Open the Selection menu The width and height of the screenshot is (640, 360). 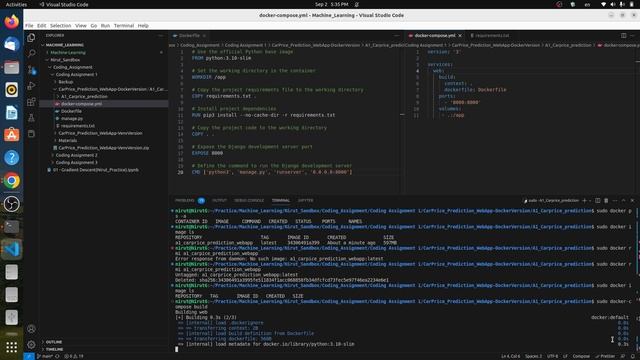tap(60, 25)
